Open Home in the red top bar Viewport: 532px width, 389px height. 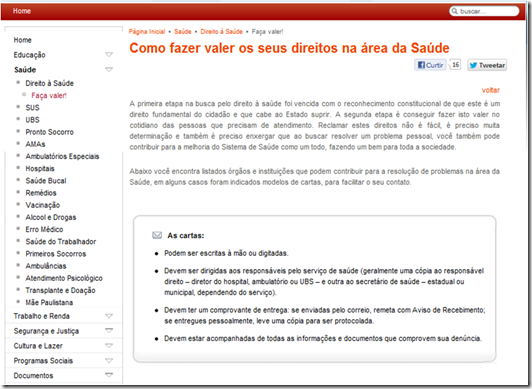click(x=22, y=11)
